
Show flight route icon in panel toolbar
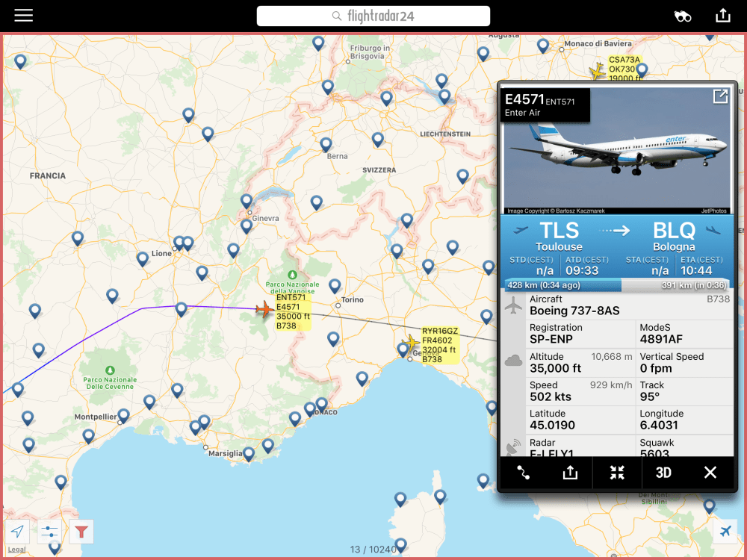tap(523, 473)
